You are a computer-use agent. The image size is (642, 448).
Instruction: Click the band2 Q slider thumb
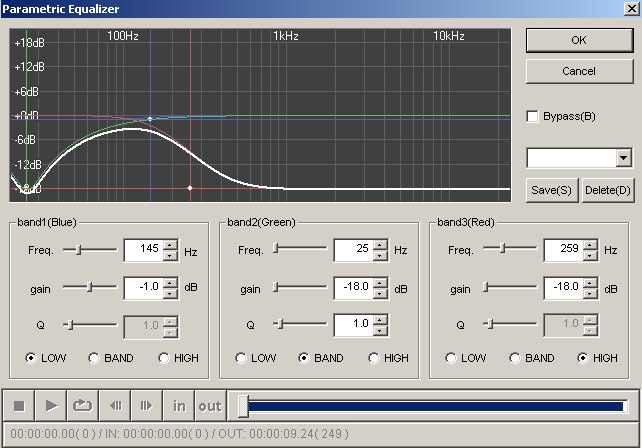pyautogui.click(x=280, y=324)
